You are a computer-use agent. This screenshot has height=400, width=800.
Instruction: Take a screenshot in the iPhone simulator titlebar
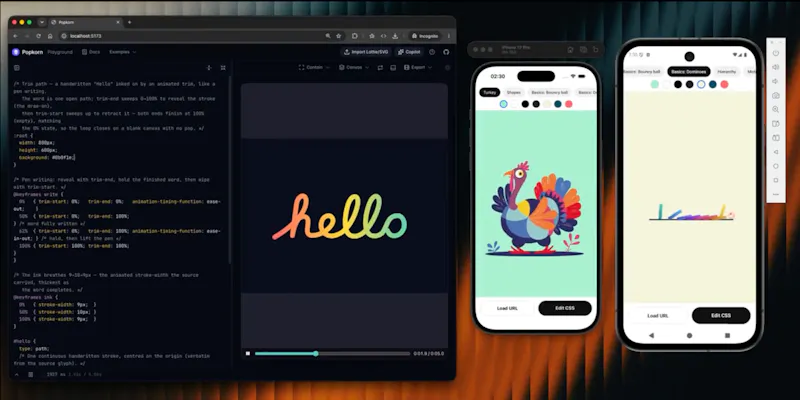pos(583,49)
